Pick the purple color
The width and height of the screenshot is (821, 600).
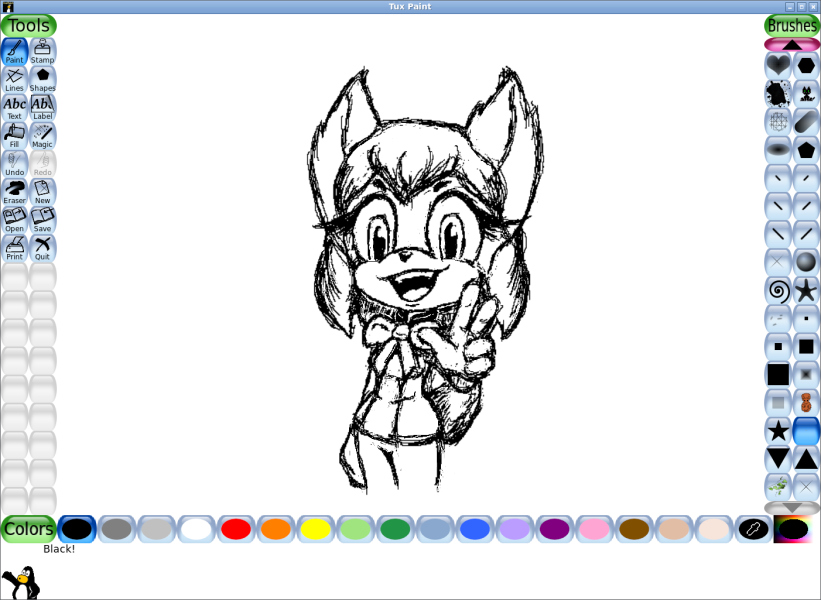point(554,529)
